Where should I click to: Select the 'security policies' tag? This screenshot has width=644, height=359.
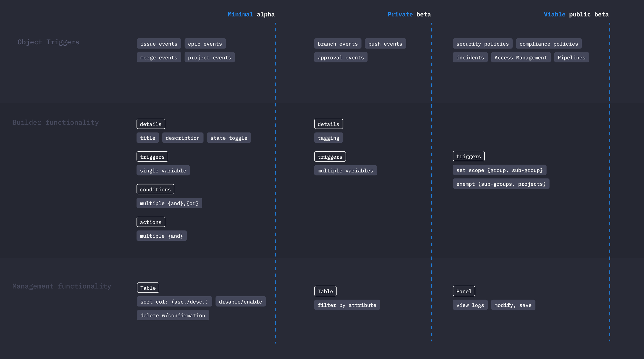(482, 44)
